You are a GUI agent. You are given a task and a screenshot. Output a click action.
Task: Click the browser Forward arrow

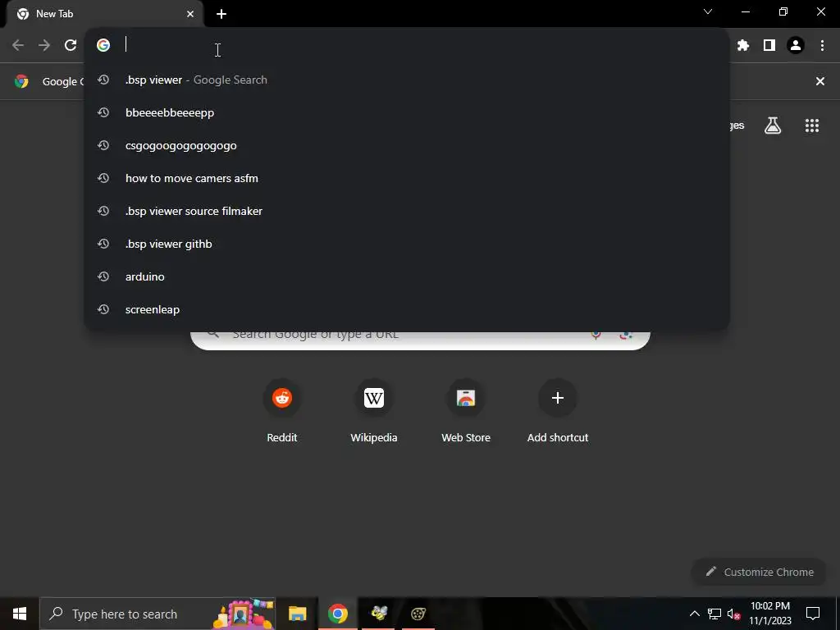click(x=44, y=45)
